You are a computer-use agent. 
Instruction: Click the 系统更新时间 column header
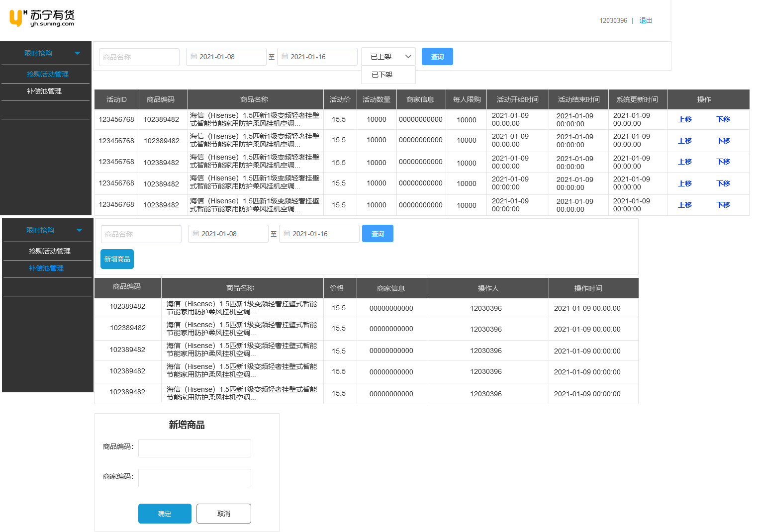point(637,99)
